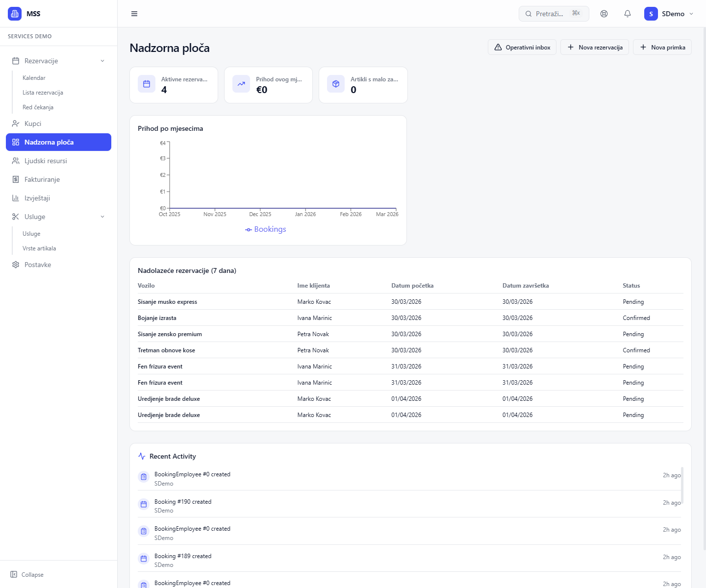This screenshot has height=588, width=706.
Task: Open Kalendar from the sidebar
Action: pyautogui.click(x=34, y=78)
